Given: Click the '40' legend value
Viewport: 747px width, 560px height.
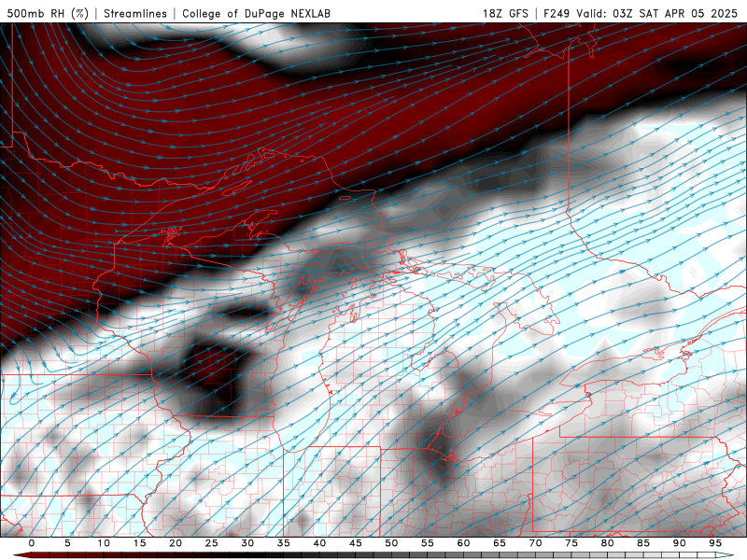Looking at the screenshot, I should click(319, 543).
